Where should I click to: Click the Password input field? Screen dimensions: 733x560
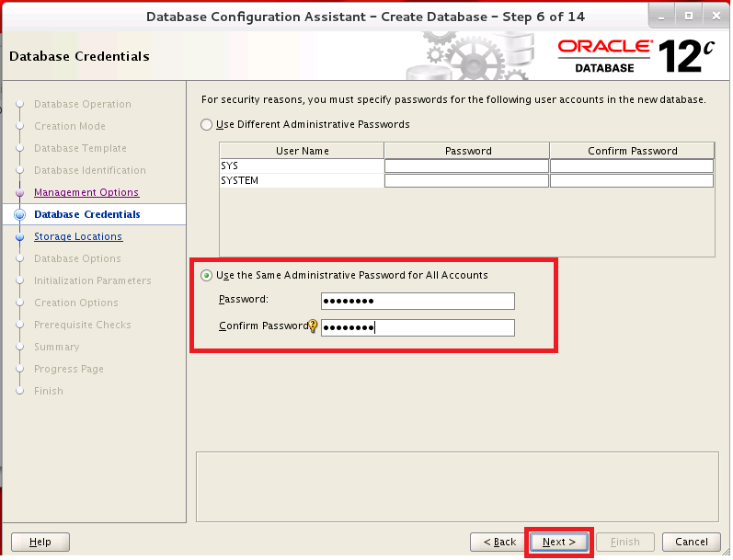[418, 301]
